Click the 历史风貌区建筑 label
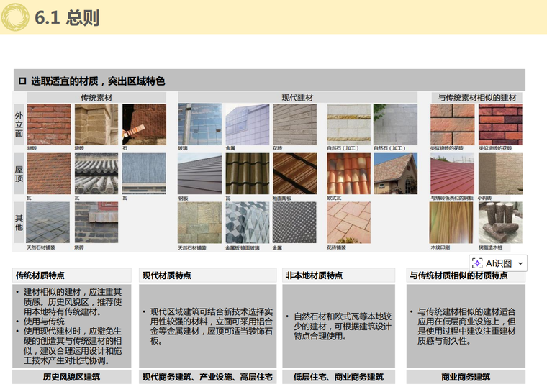The width and height of the screenshot is (547, 392). 71,377
